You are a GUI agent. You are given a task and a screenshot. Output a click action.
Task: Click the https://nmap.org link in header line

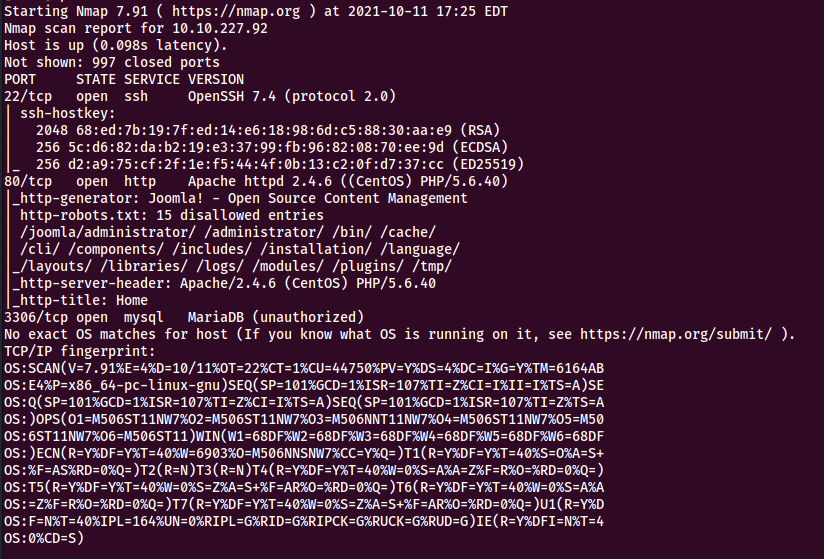tap(236, 12)
